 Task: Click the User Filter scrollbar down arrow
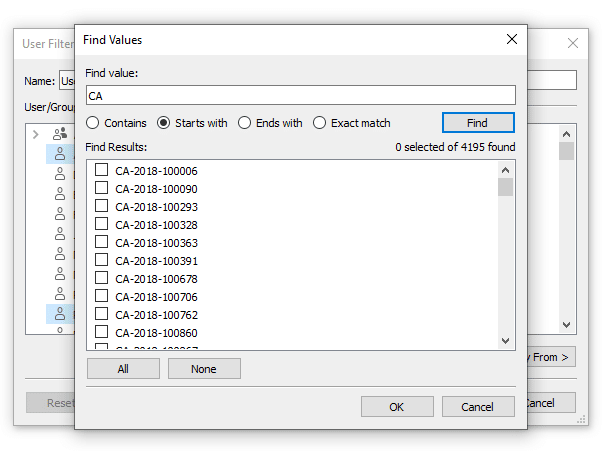566,324
